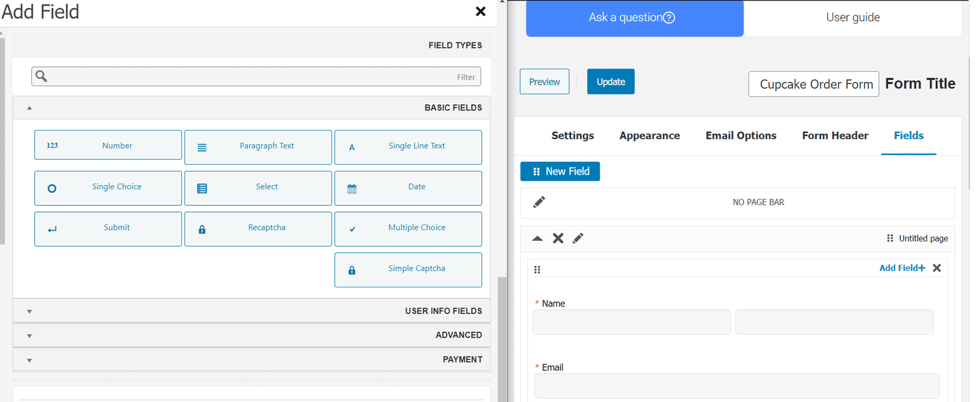This screenshot has height=402, width=980.
Task: Click the magnifier icon in Filter box
Action: click(41, 76)
